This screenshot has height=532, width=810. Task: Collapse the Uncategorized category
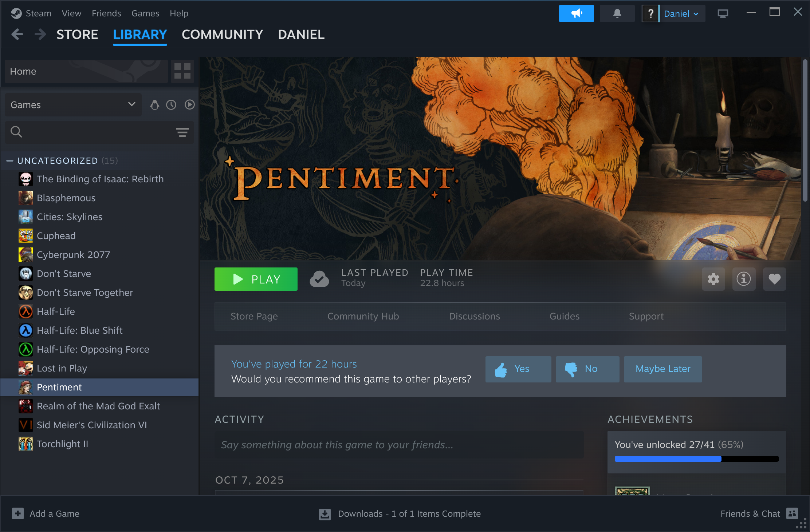[10, 161]
